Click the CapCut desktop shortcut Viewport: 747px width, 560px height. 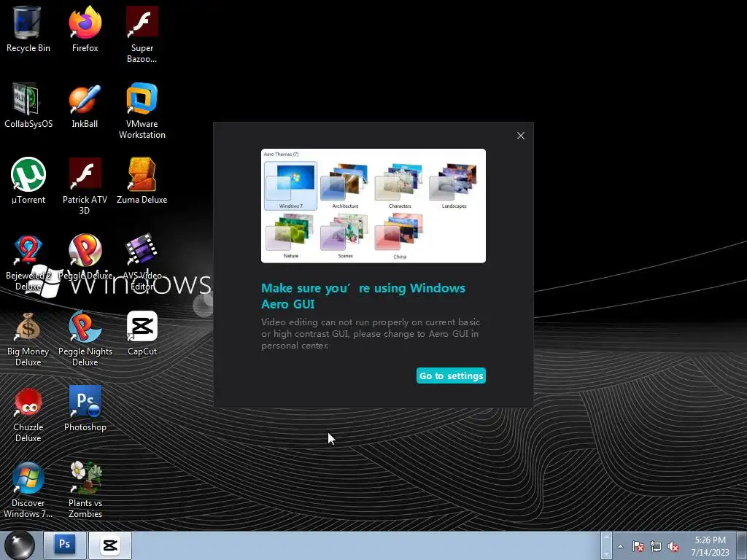[x=142, y=332]
